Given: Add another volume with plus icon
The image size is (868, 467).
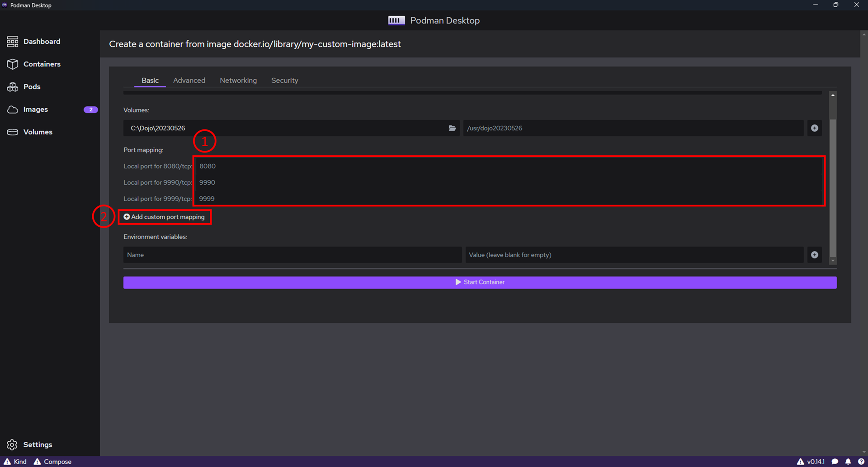Looking at the screenshot, I should [815, 128].
